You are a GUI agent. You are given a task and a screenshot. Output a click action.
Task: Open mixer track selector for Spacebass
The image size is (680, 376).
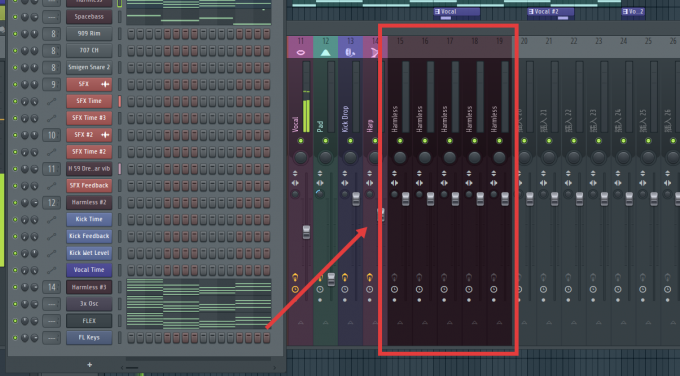51,17
